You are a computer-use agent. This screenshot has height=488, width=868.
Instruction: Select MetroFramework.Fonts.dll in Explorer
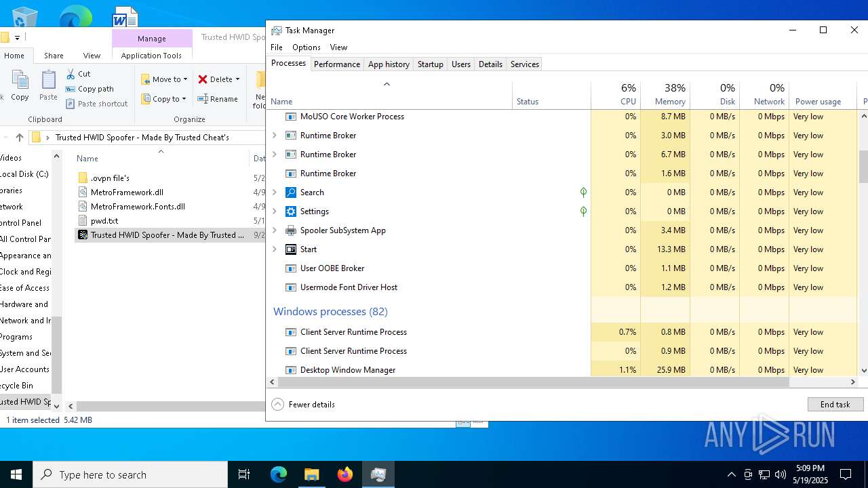pyautogui.click(x=138, y=207)
